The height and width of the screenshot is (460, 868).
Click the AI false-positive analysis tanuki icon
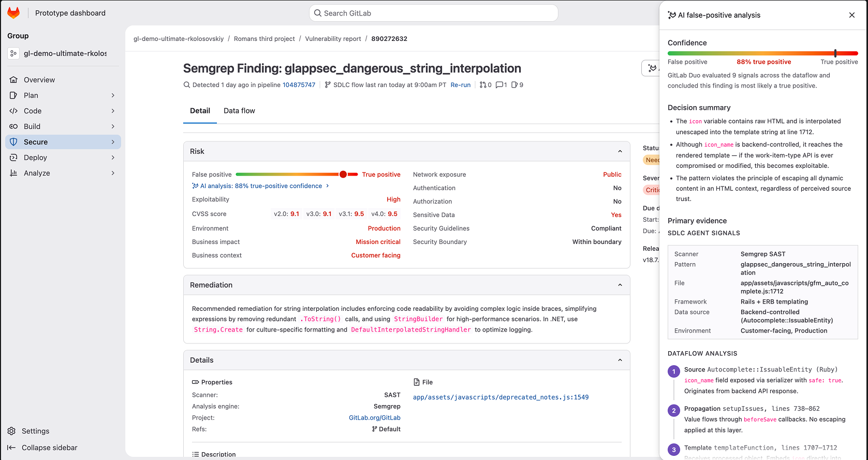(x=672, y=15)
